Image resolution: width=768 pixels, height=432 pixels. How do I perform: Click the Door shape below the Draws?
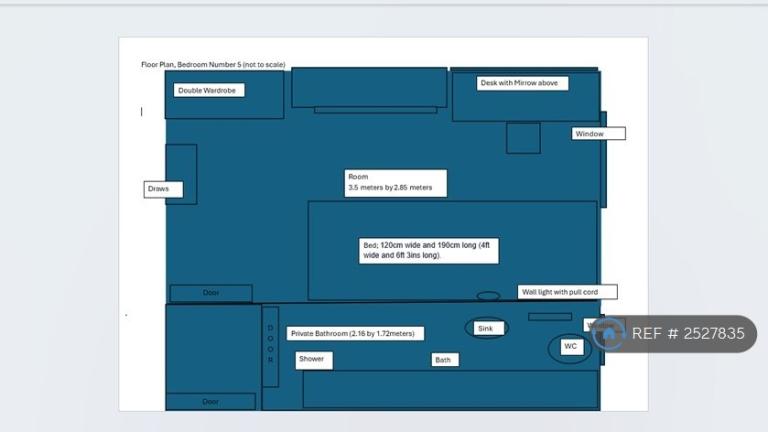tap(210, 293)
